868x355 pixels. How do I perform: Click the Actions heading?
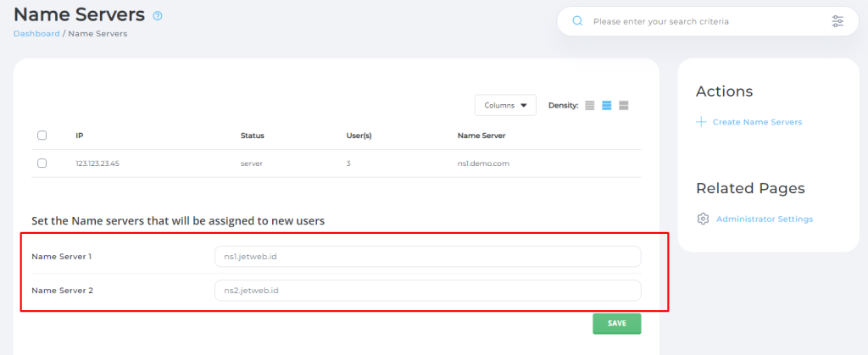click(724, 92)
